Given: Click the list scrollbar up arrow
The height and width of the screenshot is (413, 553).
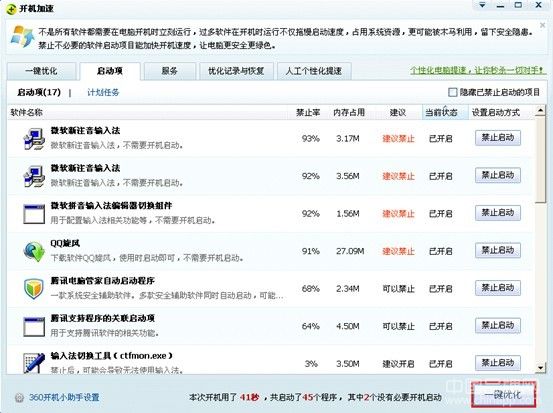Looking at the screenshot, I should pos(540,111).
